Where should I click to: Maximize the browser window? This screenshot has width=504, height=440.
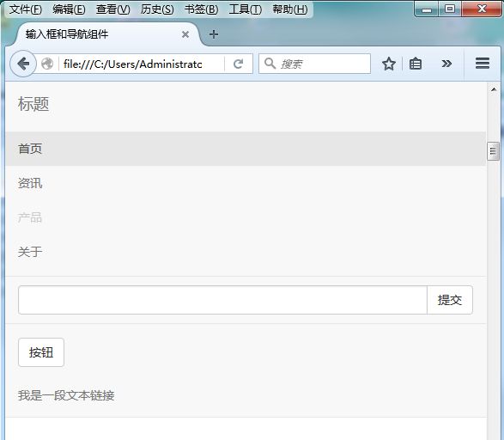click(450, 9)
